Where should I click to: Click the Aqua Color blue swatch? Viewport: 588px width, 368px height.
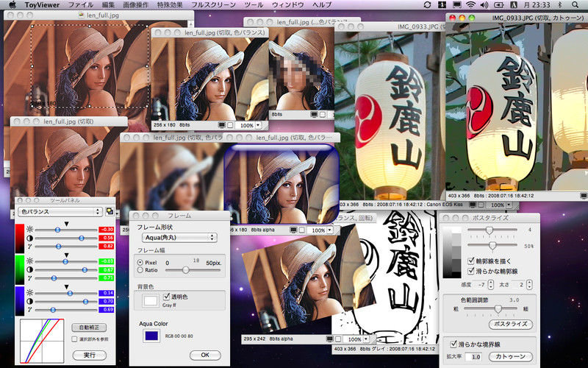click(151, 336)
